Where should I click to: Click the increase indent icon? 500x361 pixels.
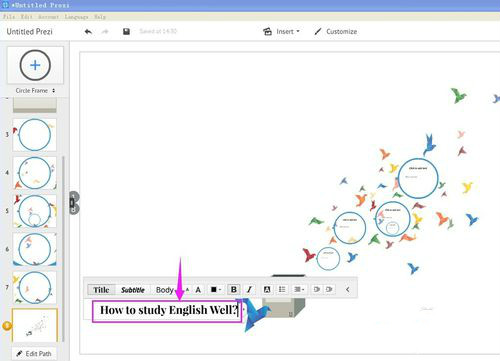(330, 290)
